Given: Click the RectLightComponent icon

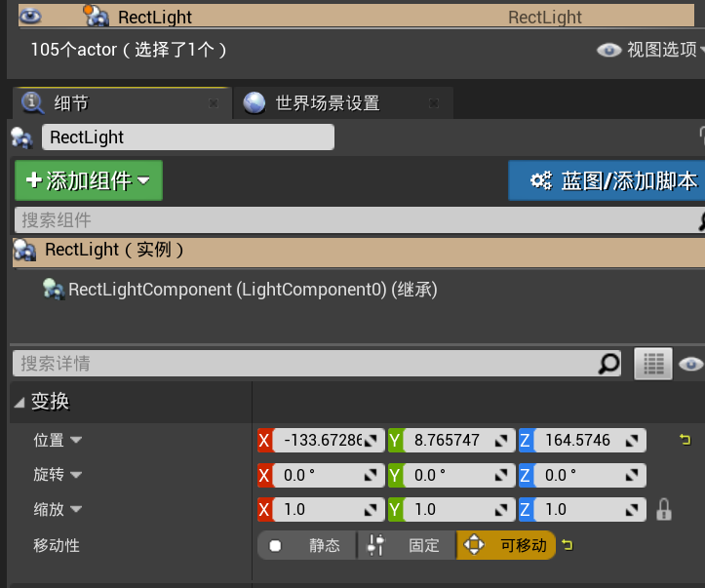Looking at the screenshot, I should click(x=54, y=290).
